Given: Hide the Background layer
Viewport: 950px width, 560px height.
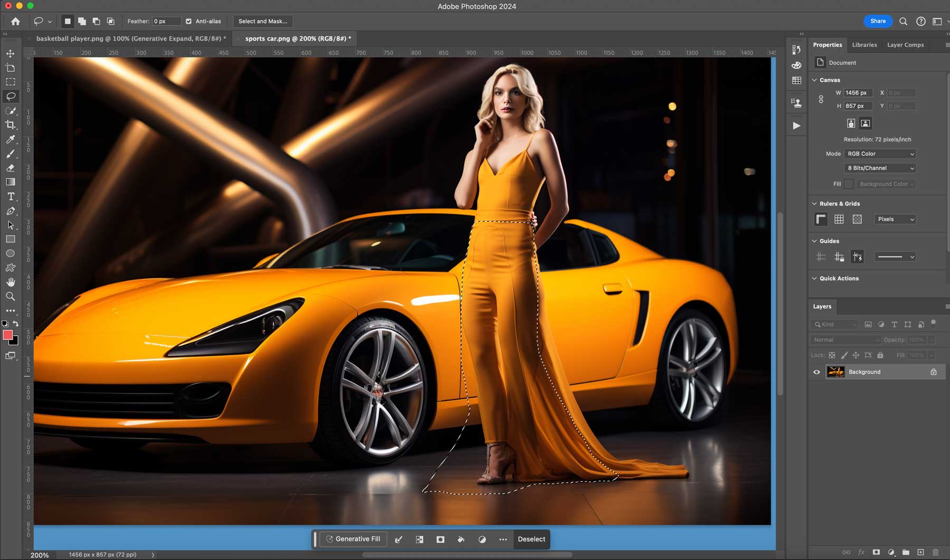Looking at the screenshot, I should click(816, 372).
